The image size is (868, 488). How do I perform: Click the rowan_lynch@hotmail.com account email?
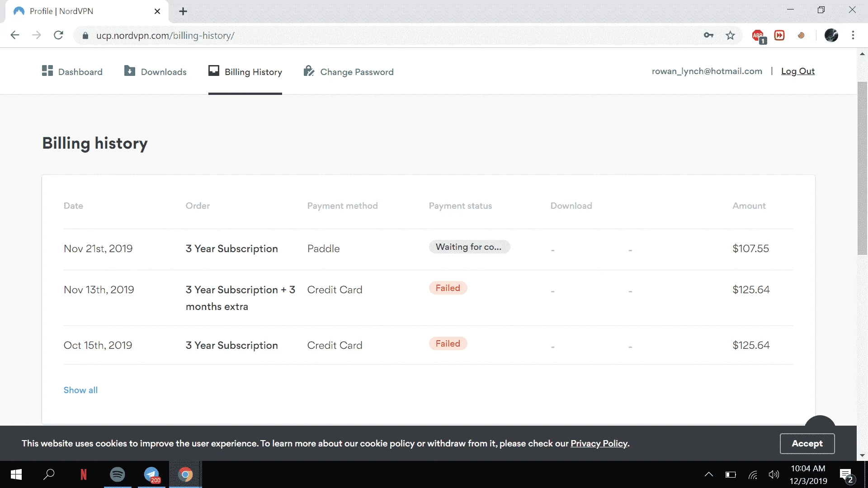click(x=707, y=71)
